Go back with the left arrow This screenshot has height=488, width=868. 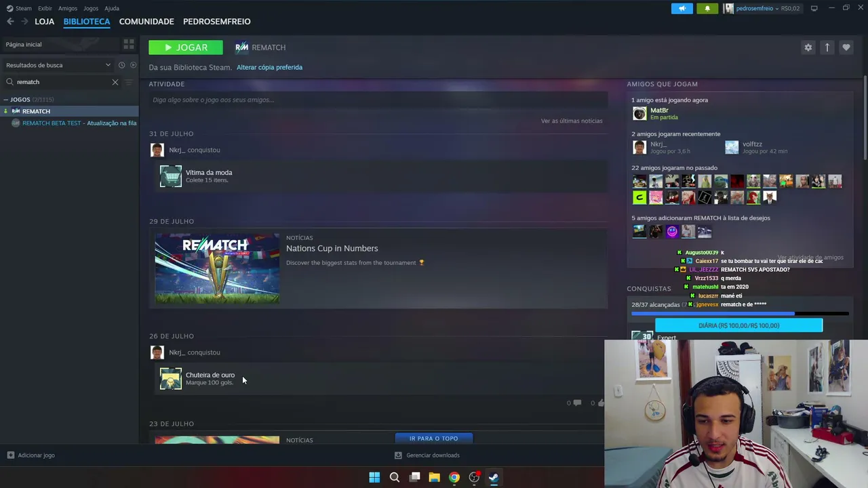pyautogui.click(x=10, y=22)
